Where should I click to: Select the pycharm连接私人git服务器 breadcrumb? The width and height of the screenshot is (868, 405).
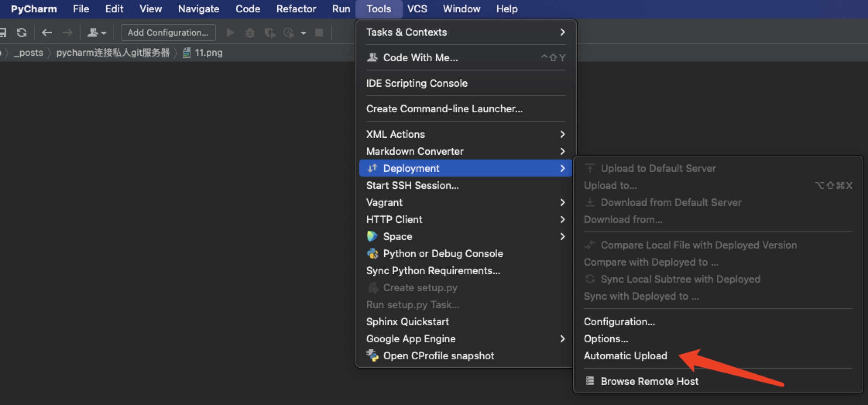(113, 53)
